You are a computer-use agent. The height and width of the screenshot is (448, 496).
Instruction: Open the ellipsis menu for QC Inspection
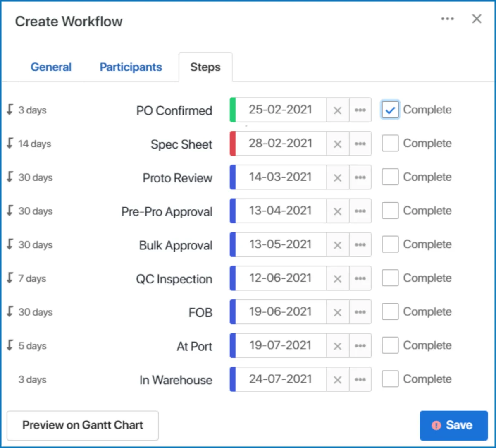click(x=360, y=278)
